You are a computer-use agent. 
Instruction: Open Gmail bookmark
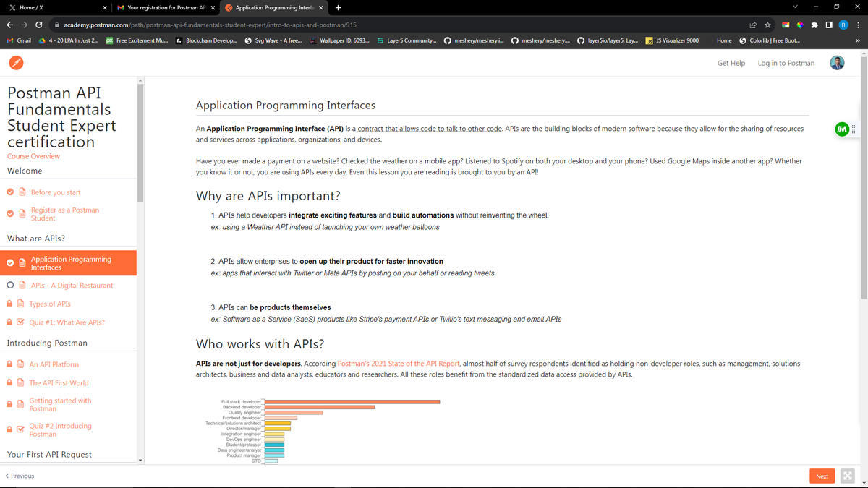coord(19,40)
